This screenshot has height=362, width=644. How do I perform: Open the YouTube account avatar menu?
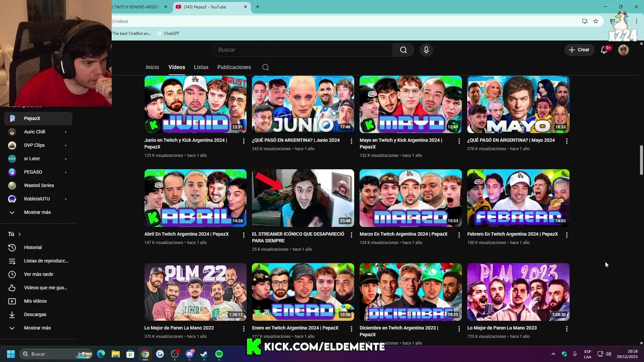(623, 50)
